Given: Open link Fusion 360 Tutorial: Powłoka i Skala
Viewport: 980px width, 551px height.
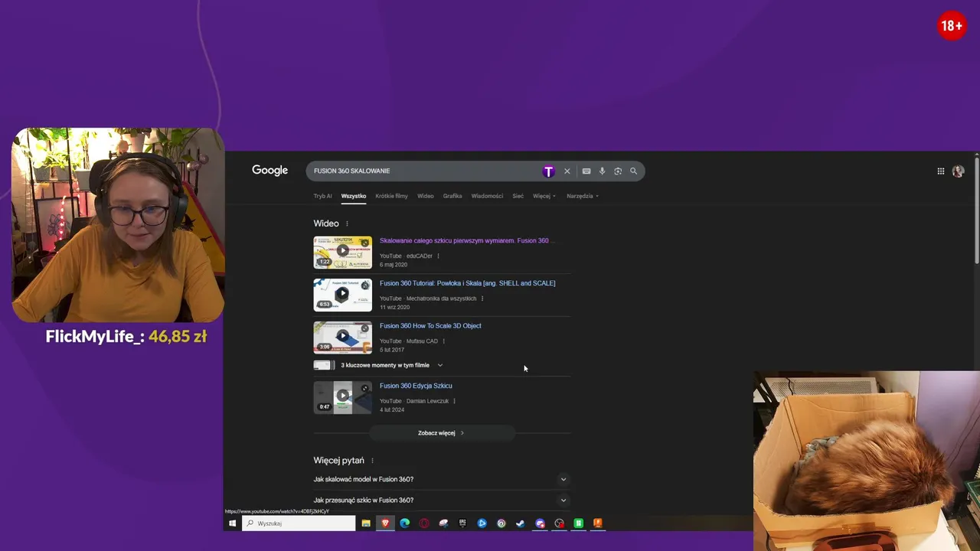Looking at the screenshot, I should (467, 283).
